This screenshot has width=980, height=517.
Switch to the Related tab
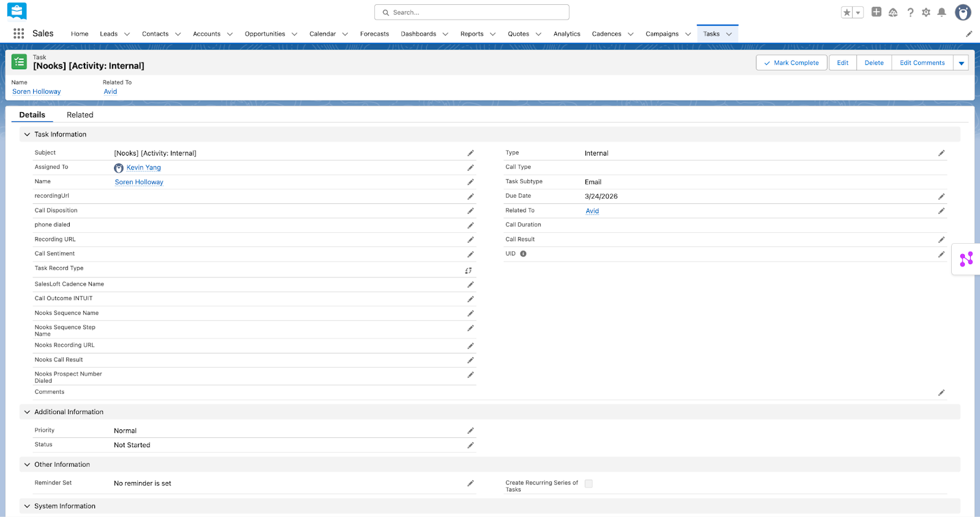point(80,115)
